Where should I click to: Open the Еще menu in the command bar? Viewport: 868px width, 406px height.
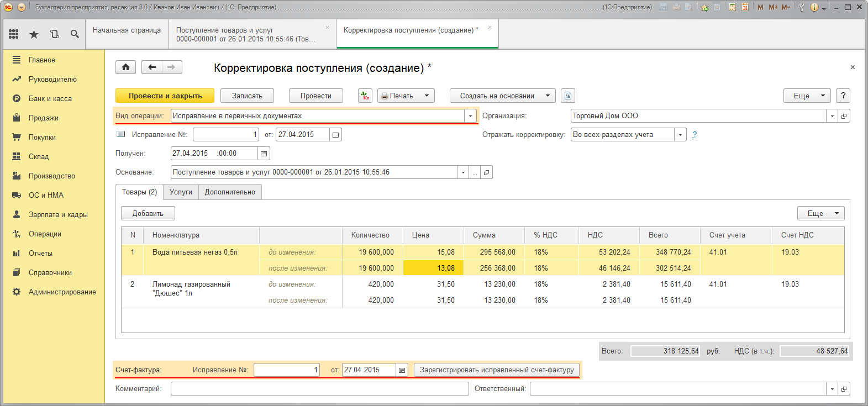[x=807, y=96]
